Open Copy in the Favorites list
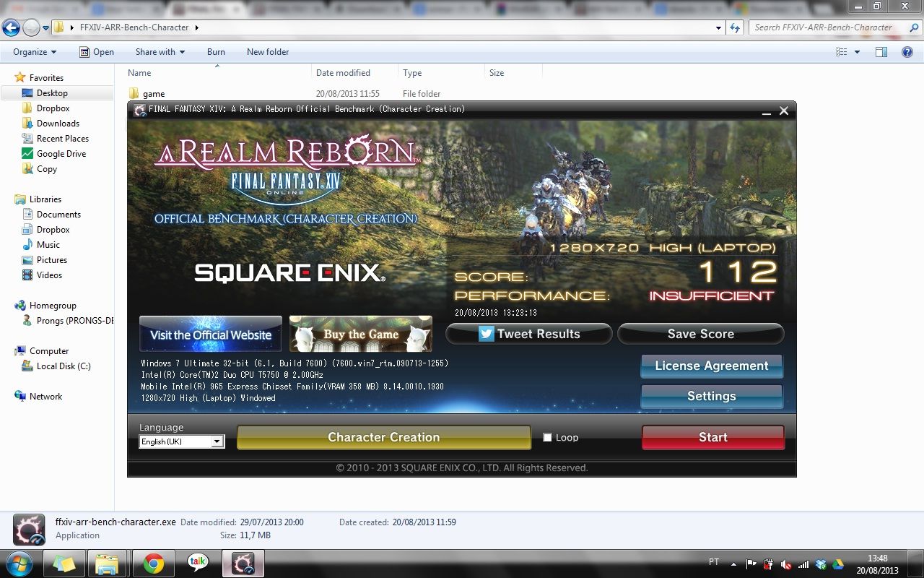The width and height of the screenshot is (924, 578). (x=47, y=168)
